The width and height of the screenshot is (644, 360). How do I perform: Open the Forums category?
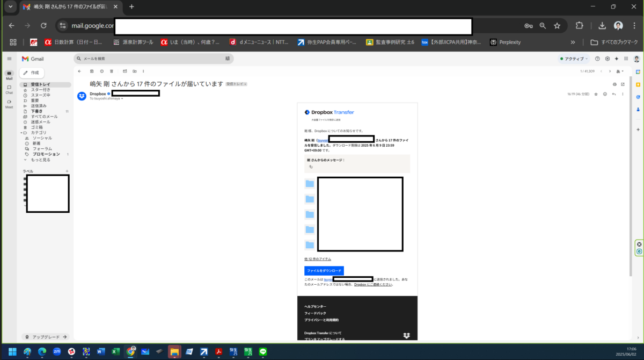click(x=42, y=149)
